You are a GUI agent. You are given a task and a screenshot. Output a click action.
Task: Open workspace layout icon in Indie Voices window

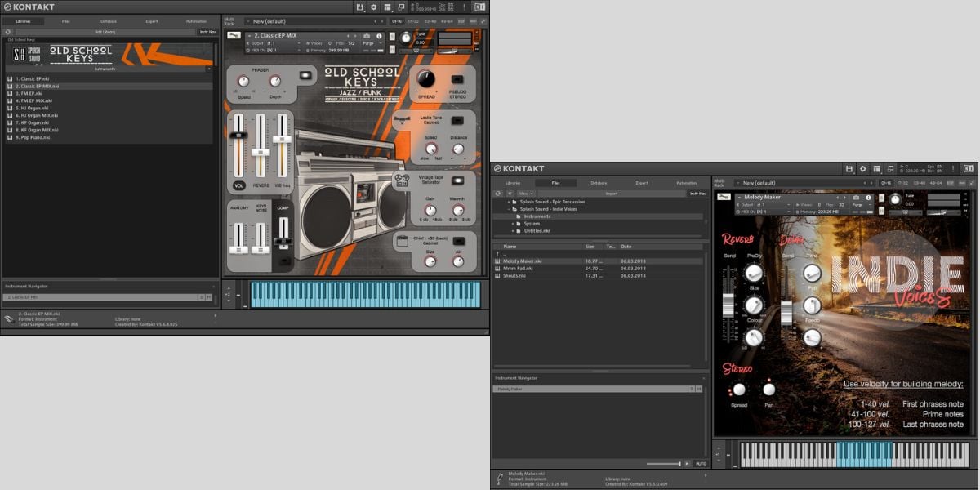click(x=877, y=169)
